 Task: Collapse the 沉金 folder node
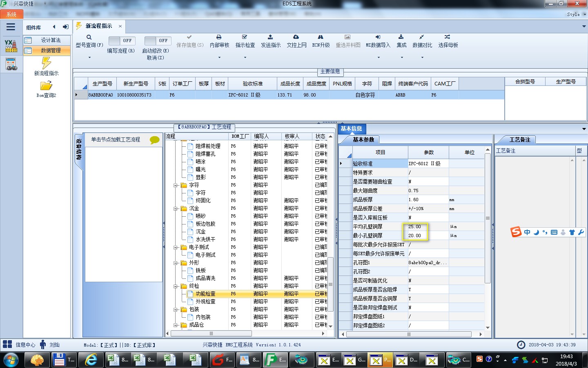176,209
